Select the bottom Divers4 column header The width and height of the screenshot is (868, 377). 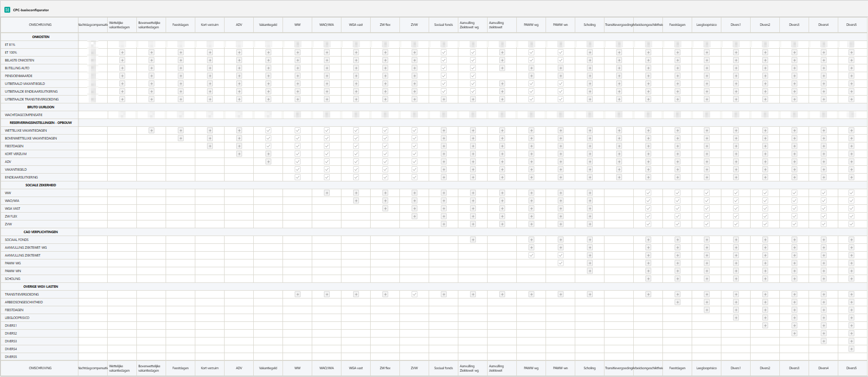(824, 368)
